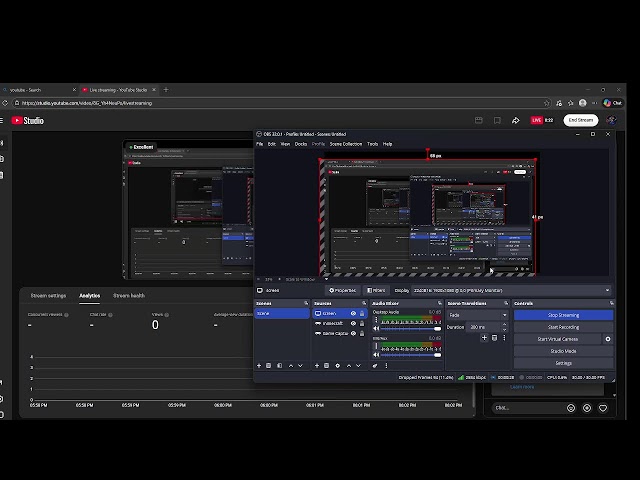
Task: Toggle visibility of screen source
Action: 353,313
